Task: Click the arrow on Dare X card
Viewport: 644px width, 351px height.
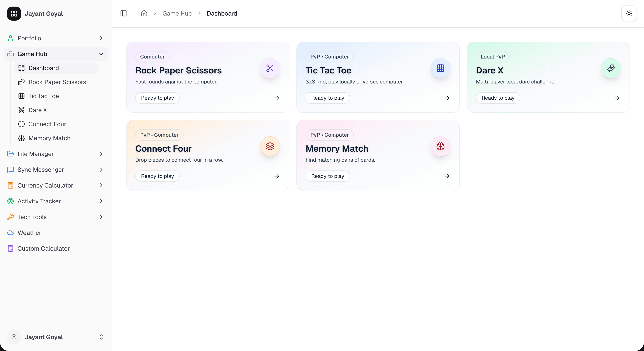Action: coord(617,98)
